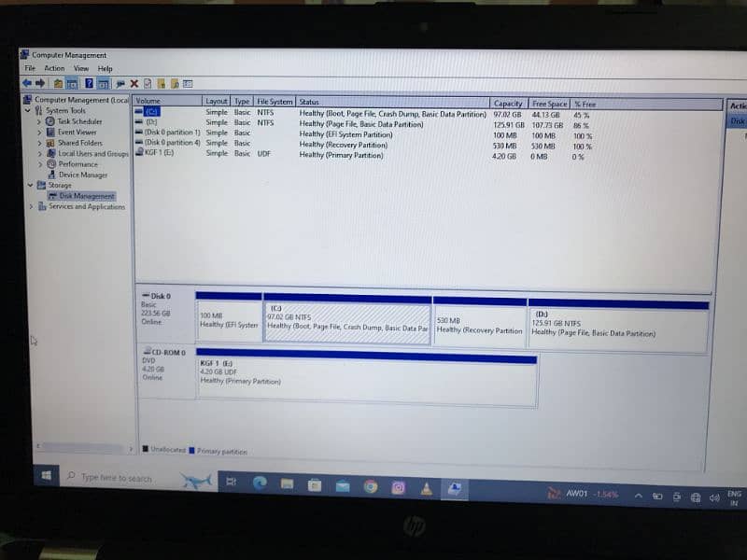This screenshot has height=560, width=747.
Task: Expand Local Users and Groups node
Action: 39,153
